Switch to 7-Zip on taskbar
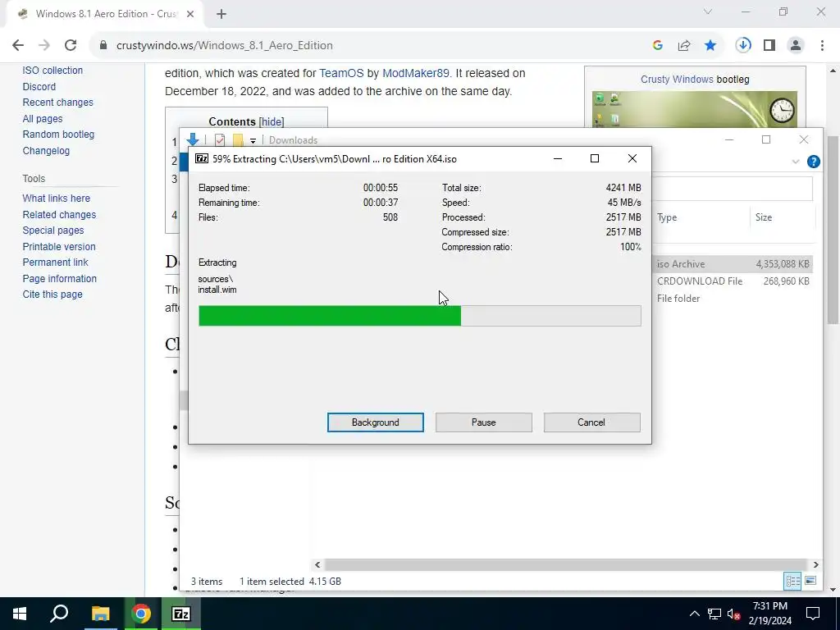The height and width of the screenshot is (630, 840). click(x=181, y=614)
